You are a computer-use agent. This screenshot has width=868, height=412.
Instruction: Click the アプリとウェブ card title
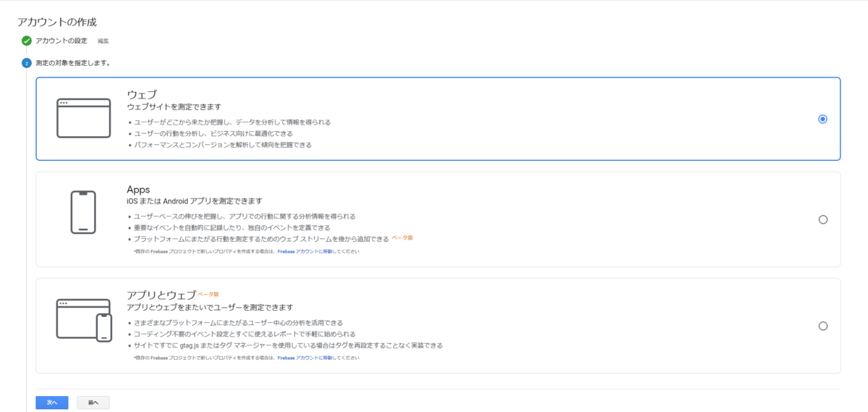pos(161,295)
